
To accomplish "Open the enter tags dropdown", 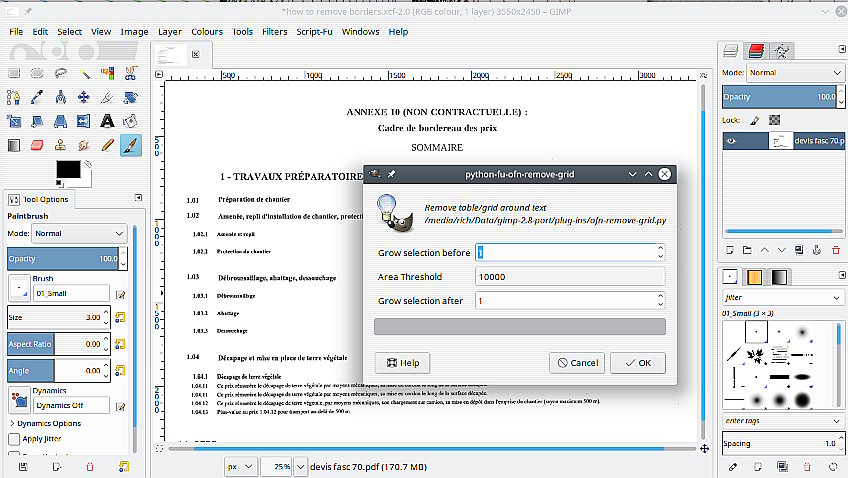I will (x=783, y=421).
